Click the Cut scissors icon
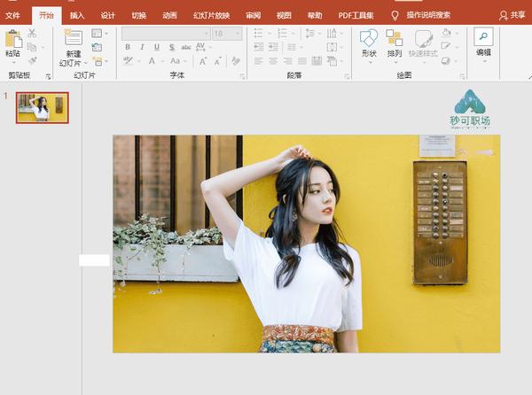Screen dimensions: 532x395 (32, 34)
